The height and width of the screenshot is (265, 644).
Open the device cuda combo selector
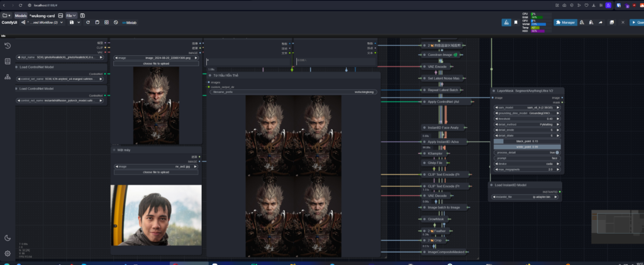[528, 164]
